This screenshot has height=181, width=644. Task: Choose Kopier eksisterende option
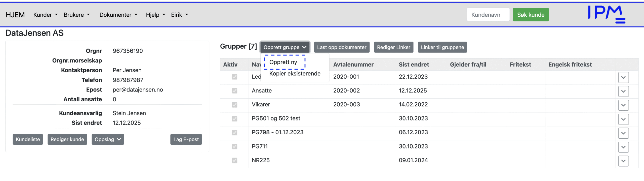295,74
